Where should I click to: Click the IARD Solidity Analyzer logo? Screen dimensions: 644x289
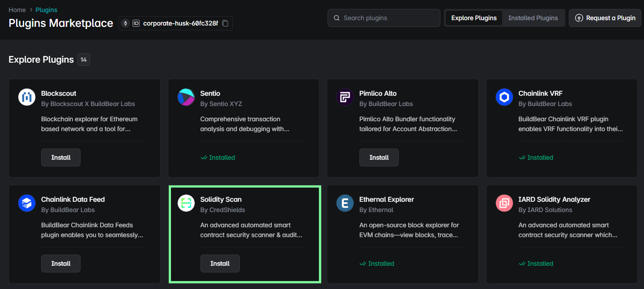click(504, 203)
